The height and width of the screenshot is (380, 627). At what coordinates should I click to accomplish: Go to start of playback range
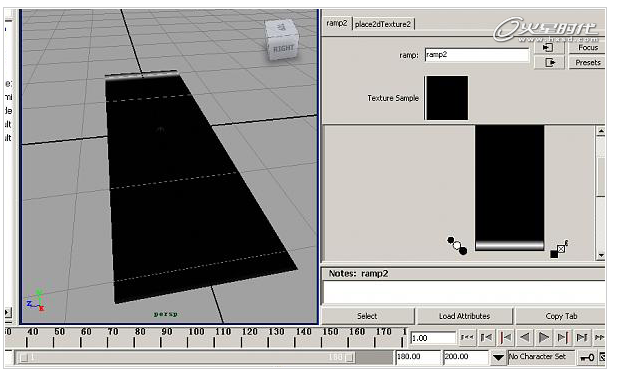pyautogui.click(x=467, y=338)
